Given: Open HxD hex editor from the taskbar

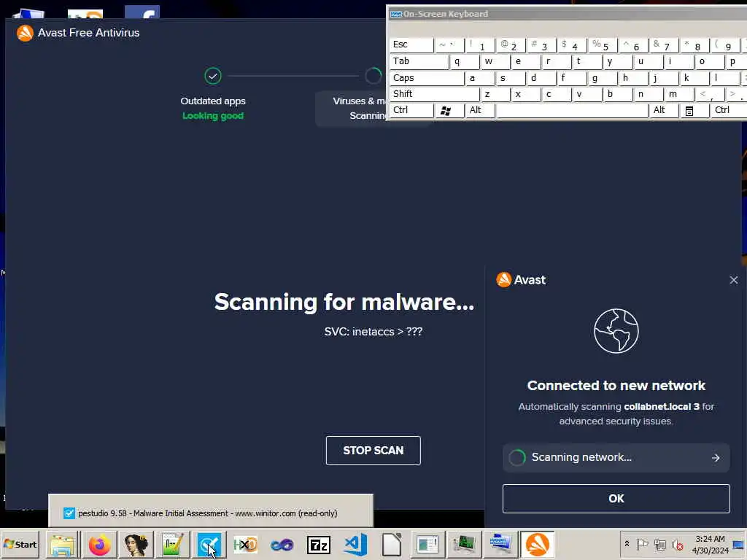Looking at the screenshot, I should (x=245, y=544).
